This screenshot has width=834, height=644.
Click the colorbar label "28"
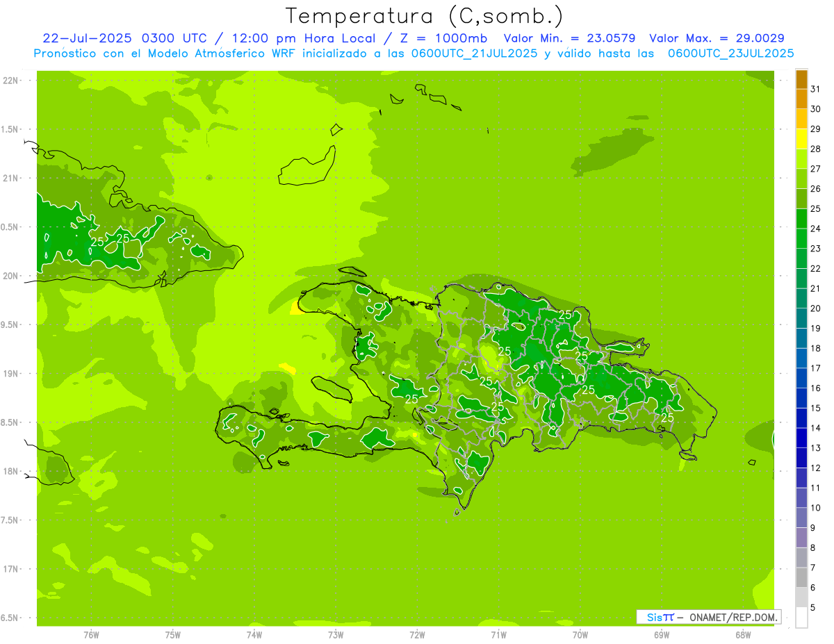pos(816,149)
